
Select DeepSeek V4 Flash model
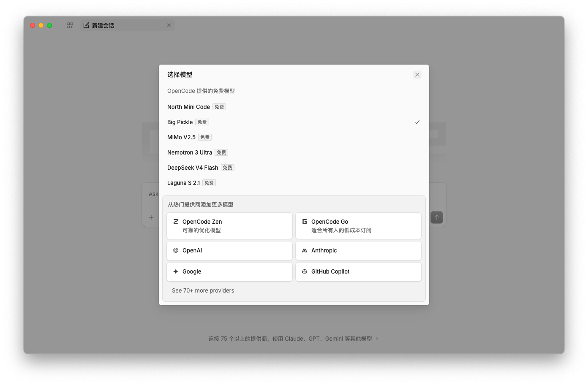coord(294,168)
